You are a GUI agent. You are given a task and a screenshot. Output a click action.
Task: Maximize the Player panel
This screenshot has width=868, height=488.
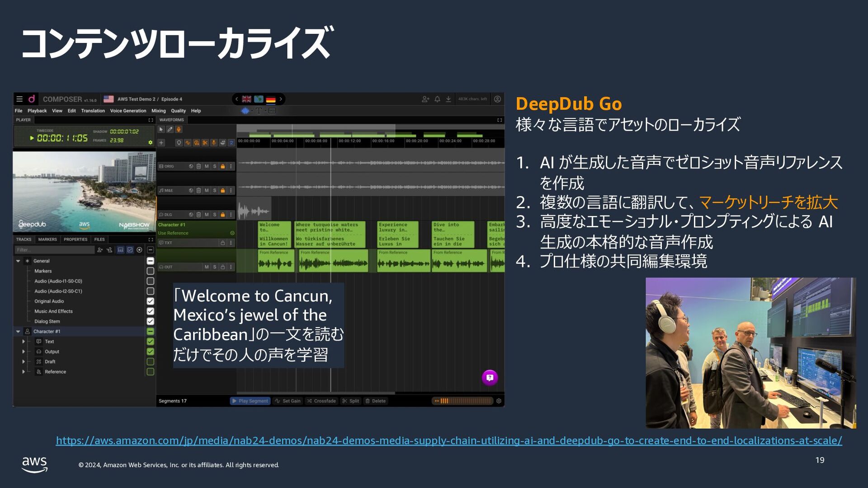click(x=151, y=120)
